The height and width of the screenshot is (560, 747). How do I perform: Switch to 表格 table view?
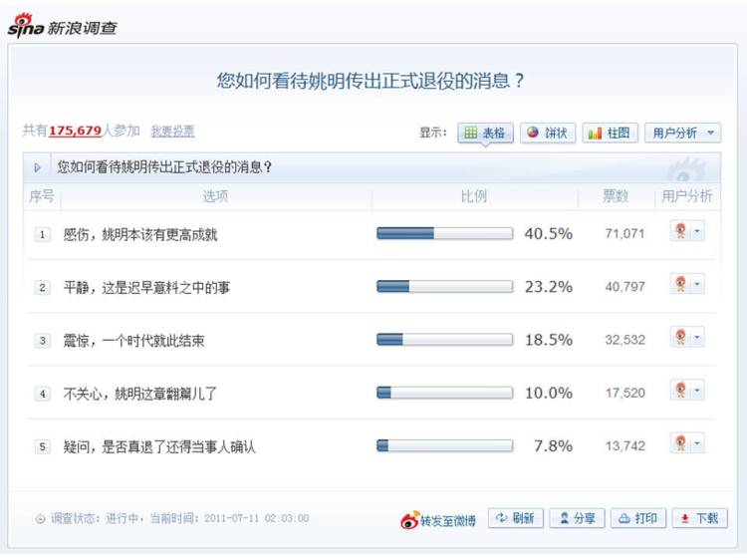485,133
